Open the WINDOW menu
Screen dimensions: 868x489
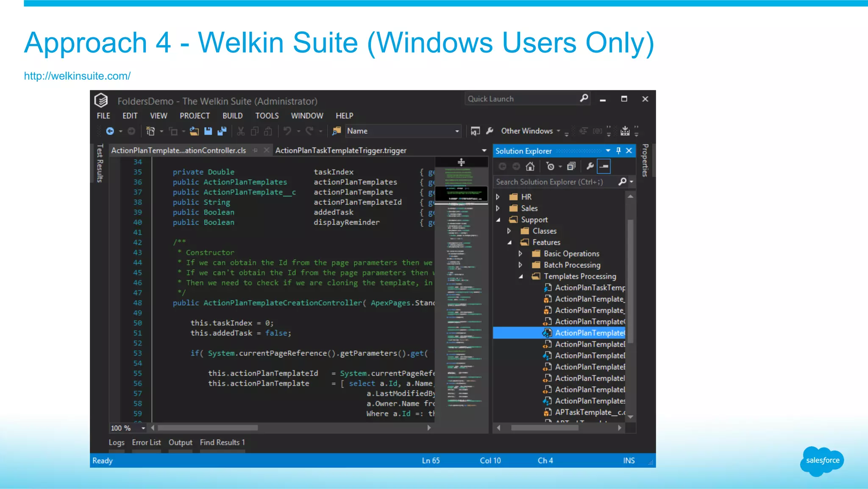pos(307,116)
